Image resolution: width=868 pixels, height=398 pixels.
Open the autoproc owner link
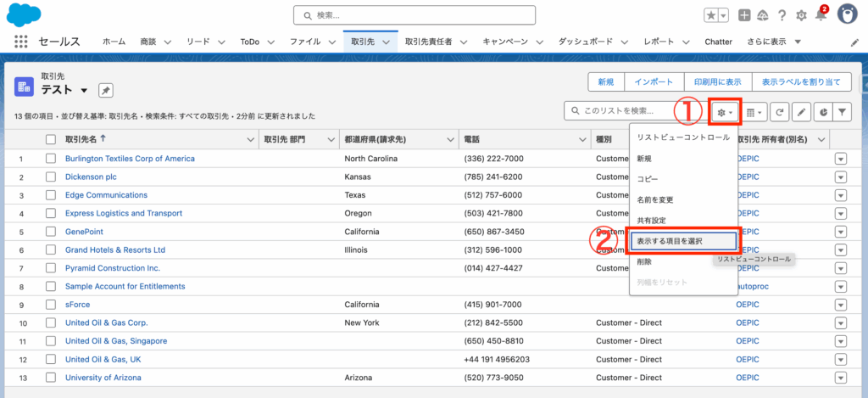point(753,287)
